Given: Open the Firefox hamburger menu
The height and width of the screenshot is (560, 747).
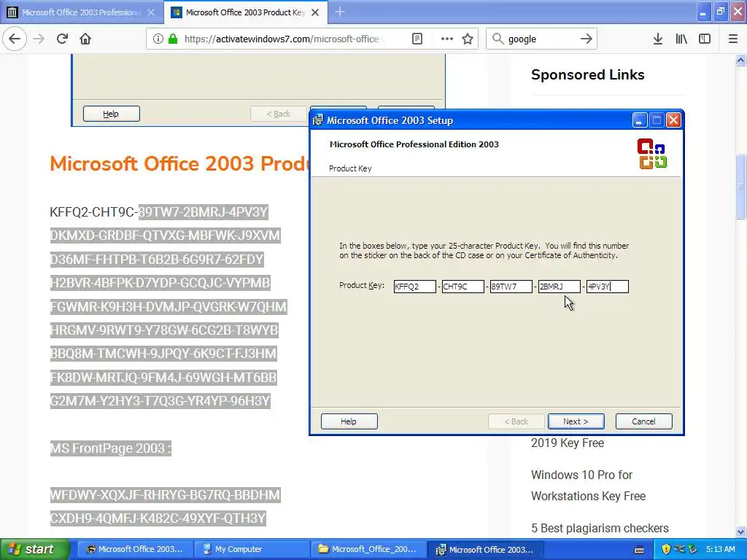Looking at the screenshot, I should click(x=733, y=39).
